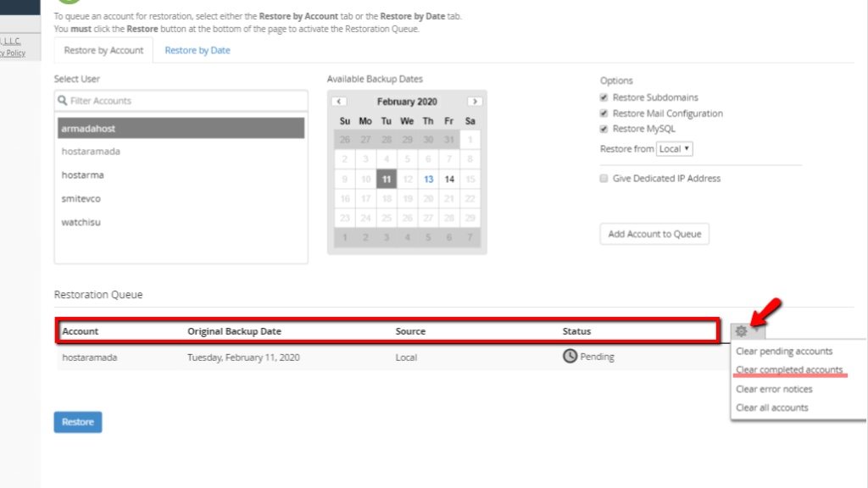Select the hostaramada account in user list

point(181,152)
